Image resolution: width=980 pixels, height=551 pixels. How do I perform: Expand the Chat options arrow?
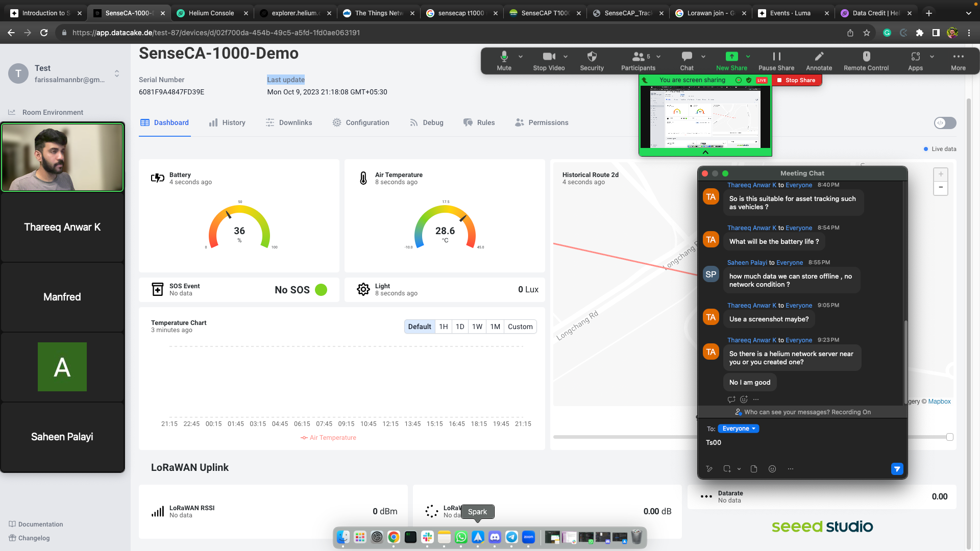click(x=703, y=57)
